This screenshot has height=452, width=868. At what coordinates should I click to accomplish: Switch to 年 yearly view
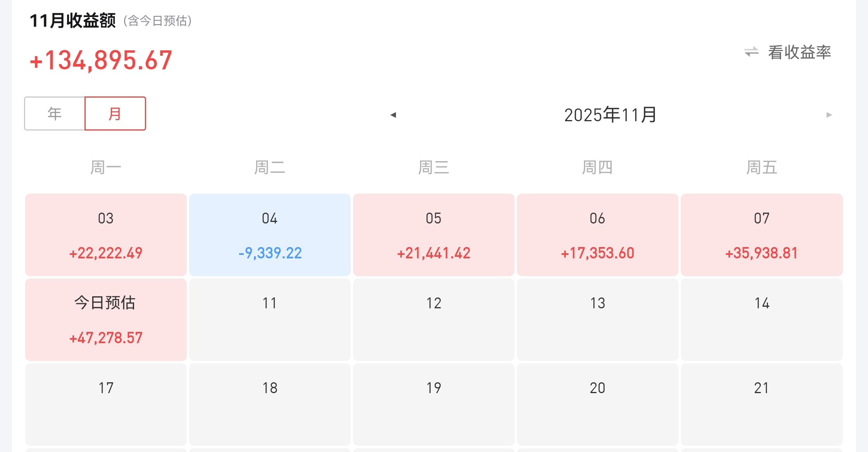click(x=55, y=113)
